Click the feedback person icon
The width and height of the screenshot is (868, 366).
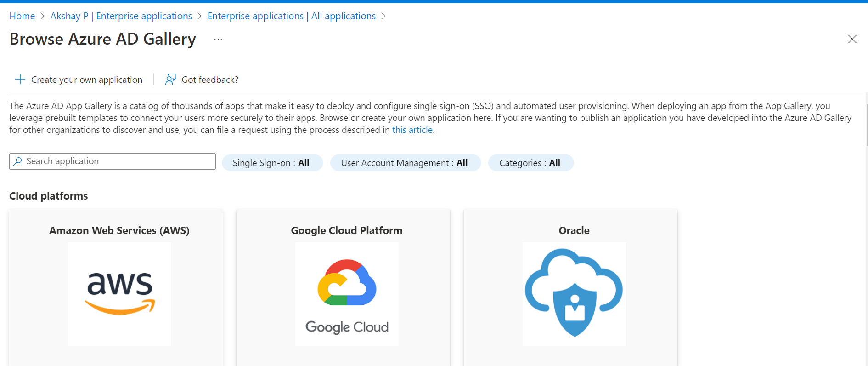click(171, 79)
